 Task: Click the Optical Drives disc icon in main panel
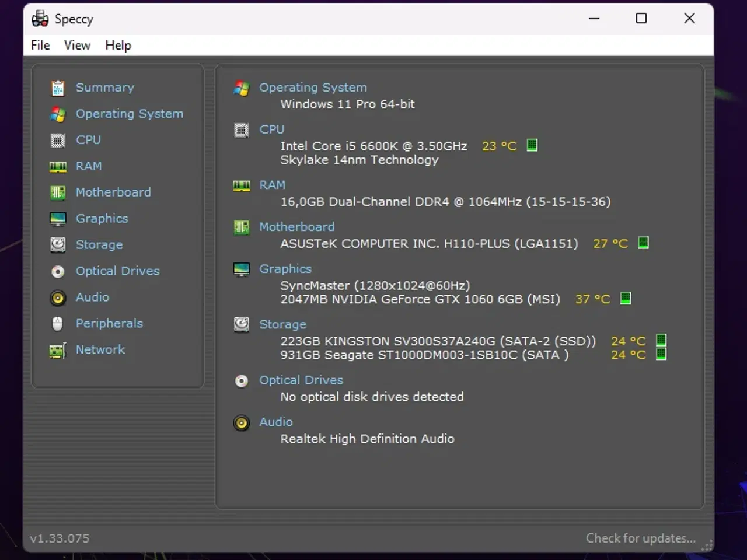(242, 381)
